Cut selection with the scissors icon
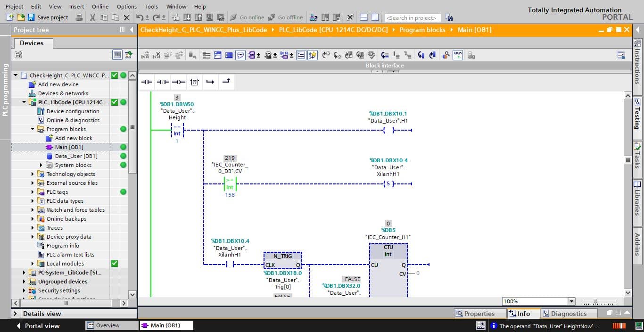644x332 pixels. coord(92,17)
